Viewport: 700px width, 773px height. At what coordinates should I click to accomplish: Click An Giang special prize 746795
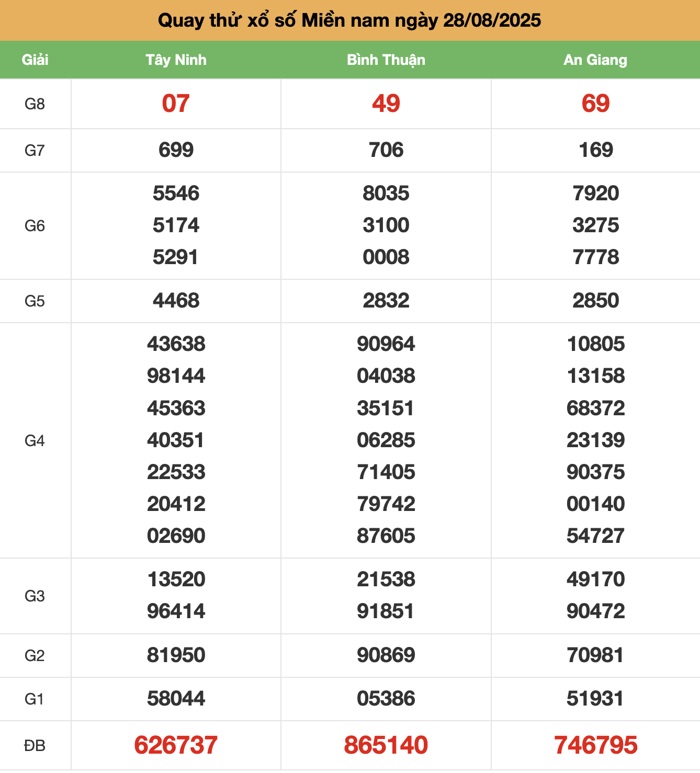click(x=595, y=745)
